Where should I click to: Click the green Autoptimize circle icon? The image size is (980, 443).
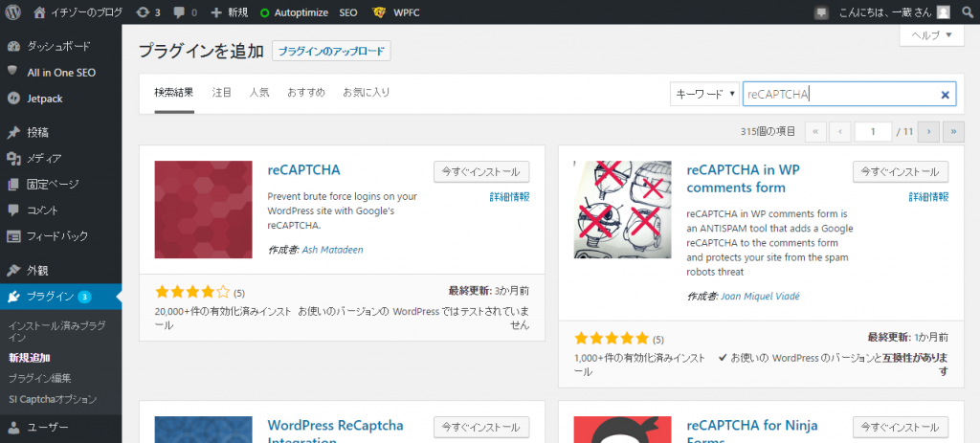[x=264, y=12]
